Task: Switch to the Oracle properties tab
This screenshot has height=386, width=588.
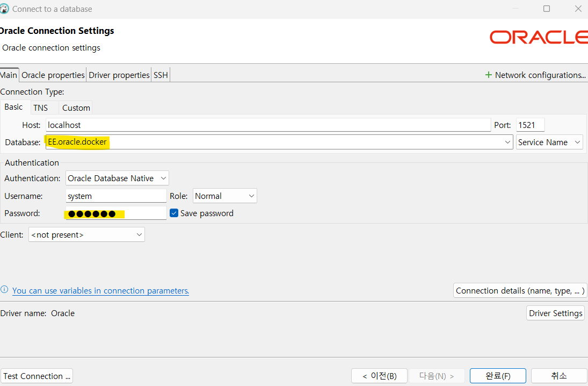Action: coord(53,75)
